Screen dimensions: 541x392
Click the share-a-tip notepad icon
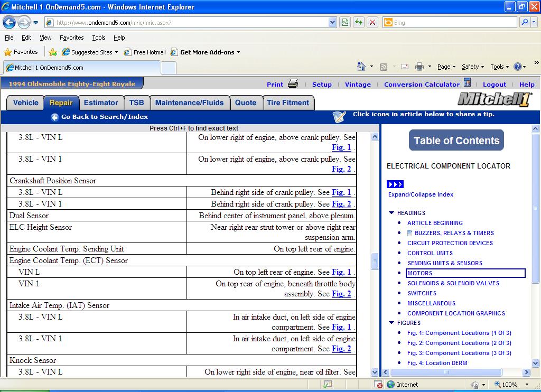339,117
